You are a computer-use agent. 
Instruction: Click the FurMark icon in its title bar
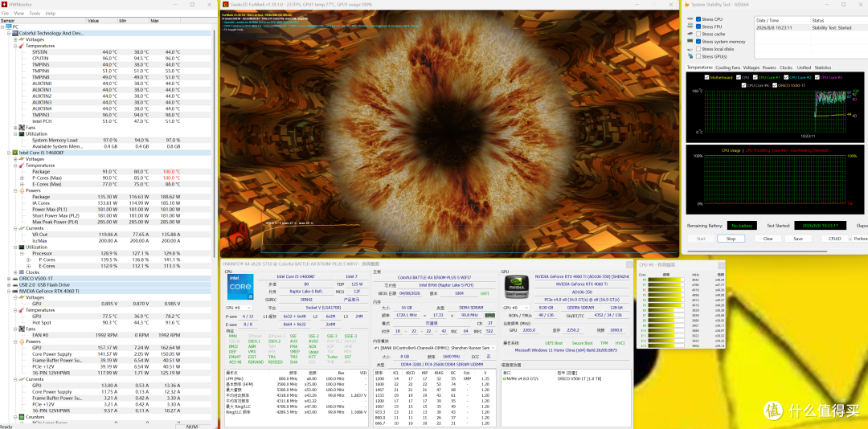click(x=225, y=4)
